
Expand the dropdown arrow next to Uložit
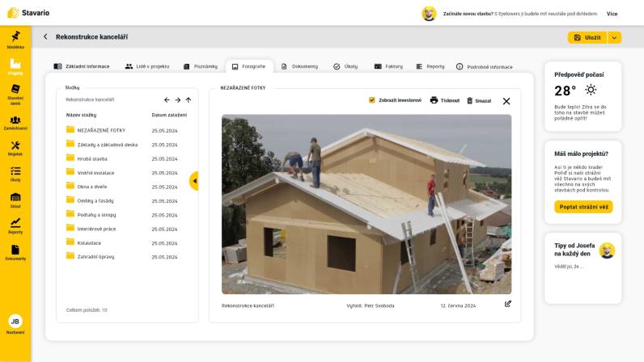(614, 38)
